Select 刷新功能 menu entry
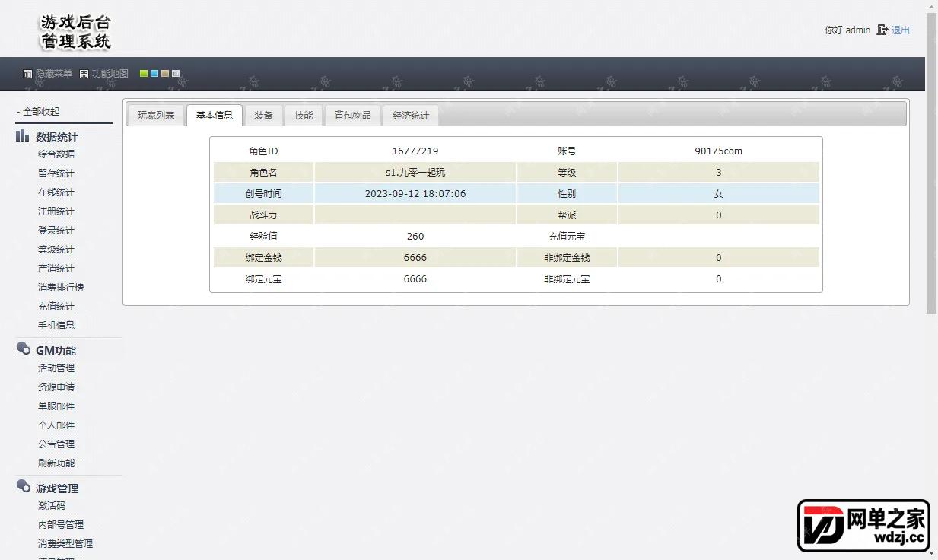This screenshot has width=938, height=560. pos(56,463)
